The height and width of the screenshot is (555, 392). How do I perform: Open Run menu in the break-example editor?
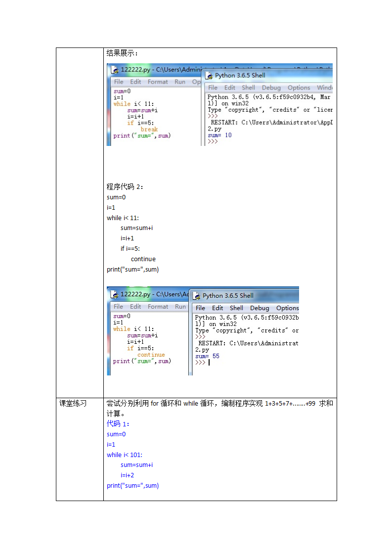[x=180, y=82]
